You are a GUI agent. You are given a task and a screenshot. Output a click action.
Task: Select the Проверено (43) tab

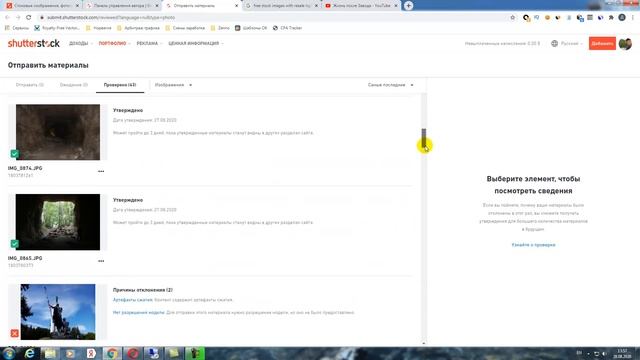(x=120, y=85)
